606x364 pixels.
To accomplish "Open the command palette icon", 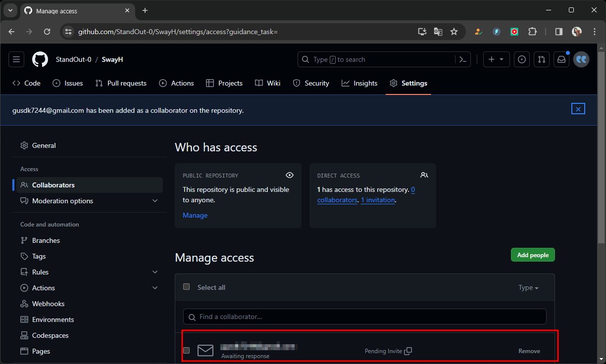I will pos(462,59).
